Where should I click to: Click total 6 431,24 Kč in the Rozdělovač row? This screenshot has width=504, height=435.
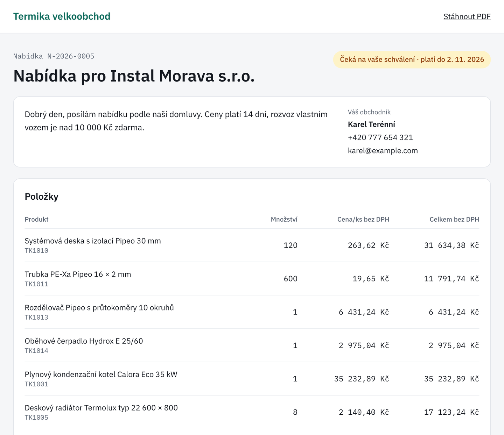[x=454, y=312]
